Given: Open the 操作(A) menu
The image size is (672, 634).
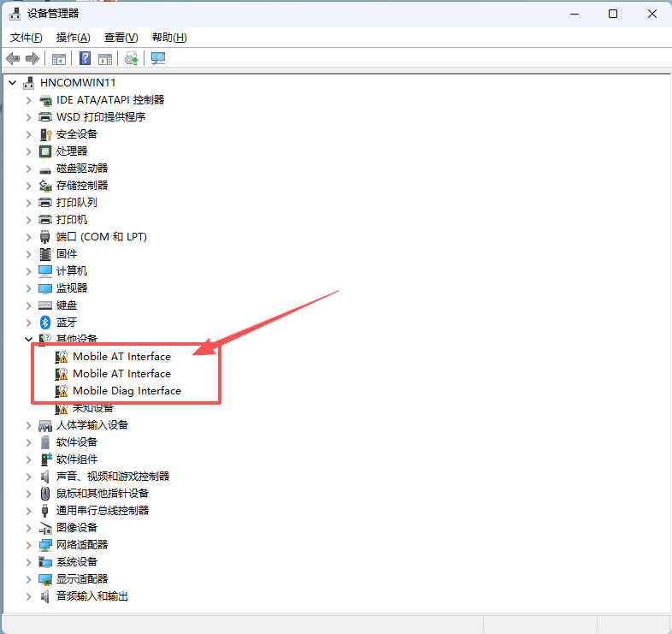Looking at the screenshot, I should pyautogui.click(x=73, y=38).
